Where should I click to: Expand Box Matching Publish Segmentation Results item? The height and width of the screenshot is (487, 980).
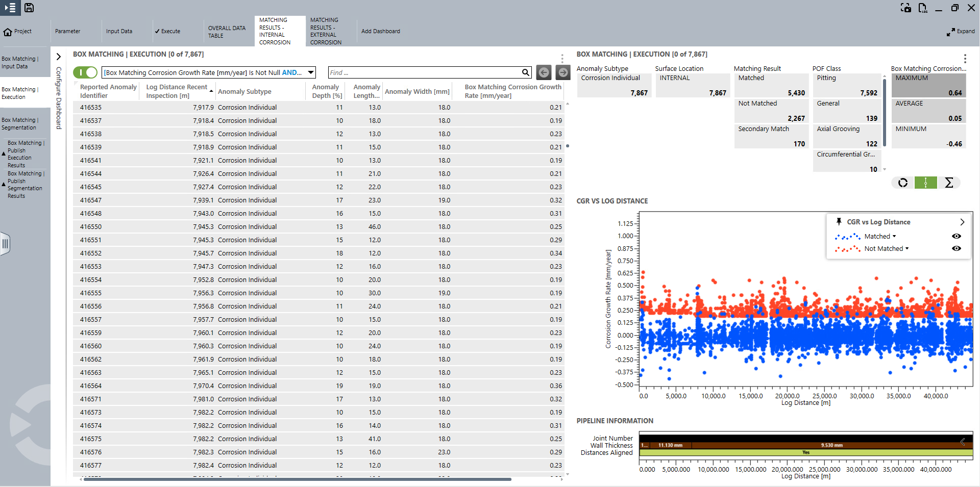(4, 184)
